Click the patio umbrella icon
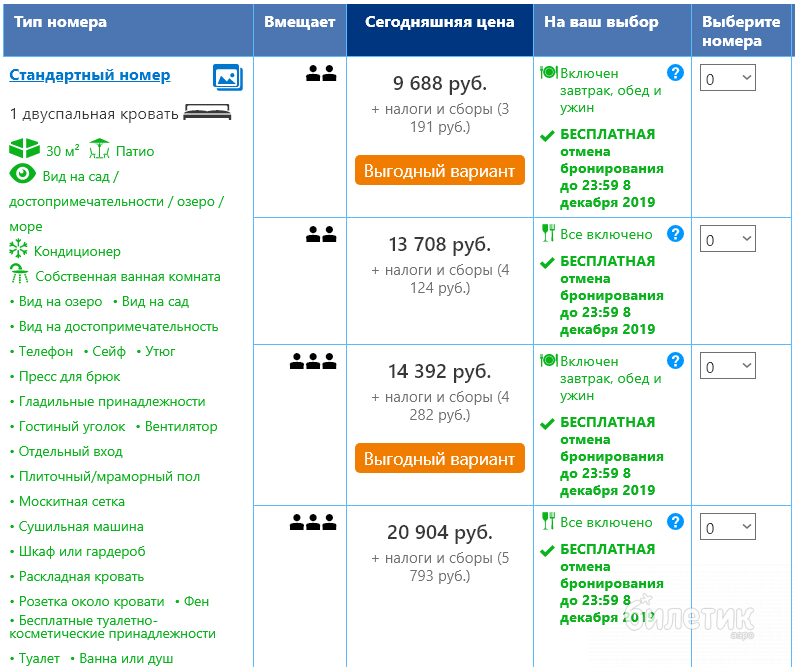Viewport: 795px width, 667px height. [99, 150]
